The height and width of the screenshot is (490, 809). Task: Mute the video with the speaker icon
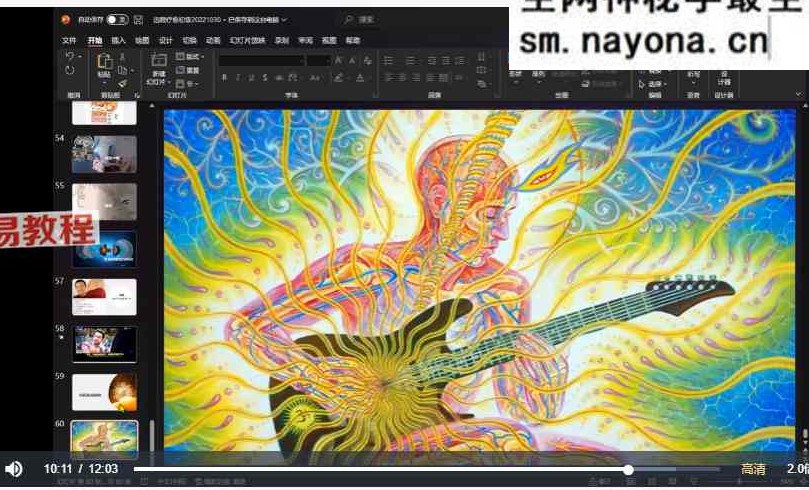13,468
